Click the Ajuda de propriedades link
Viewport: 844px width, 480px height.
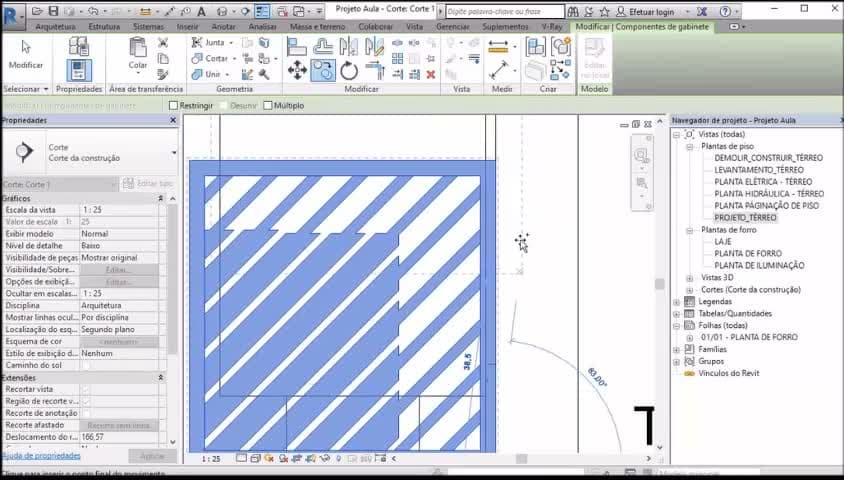41,456
